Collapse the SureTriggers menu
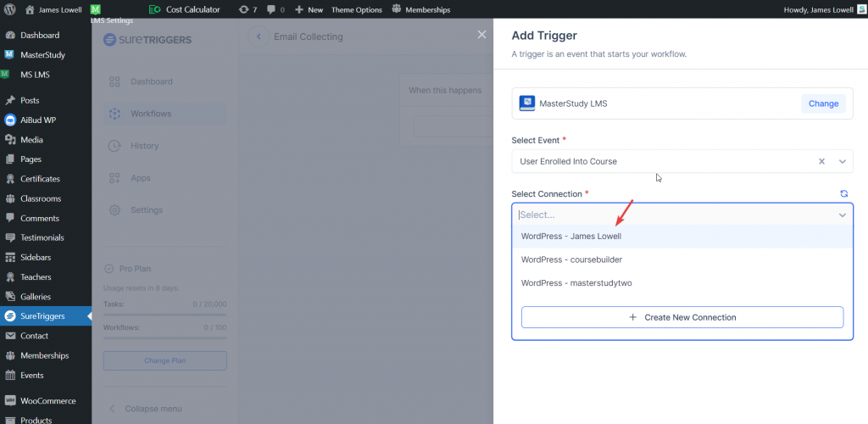Viewport: 868px width, 424px height. tap(145, 409)
